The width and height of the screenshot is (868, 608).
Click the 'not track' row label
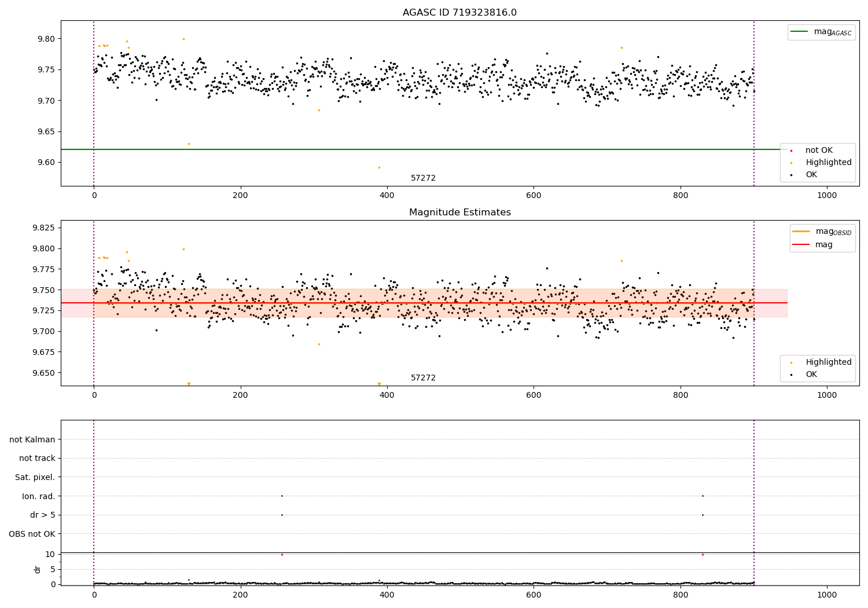(x=37, y=458)
